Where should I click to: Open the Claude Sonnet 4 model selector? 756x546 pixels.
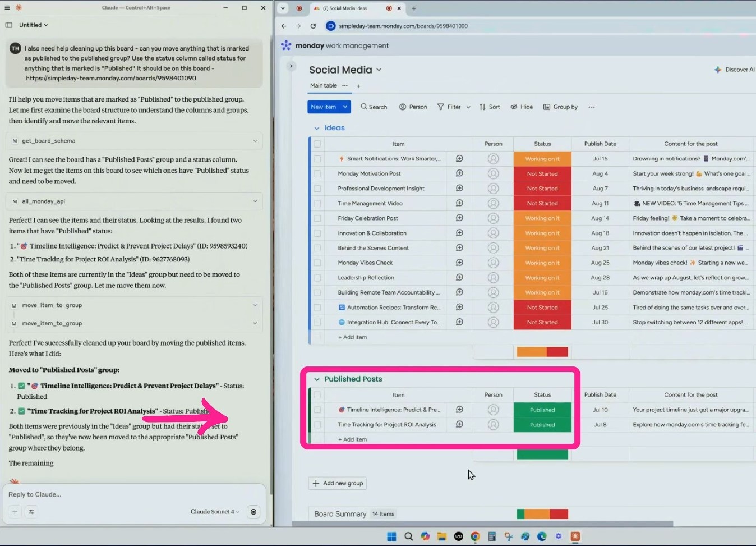point(215,512)
